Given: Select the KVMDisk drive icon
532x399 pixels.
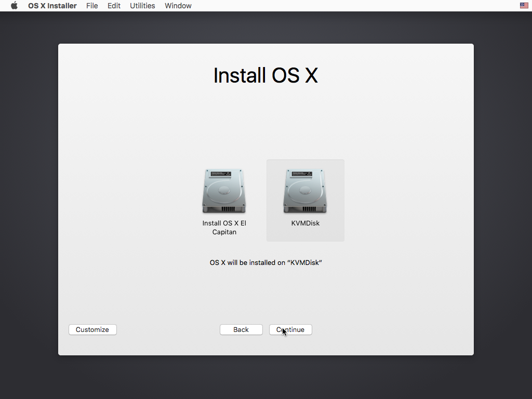Looking at the screenshot, I should [x=305, y=191].
